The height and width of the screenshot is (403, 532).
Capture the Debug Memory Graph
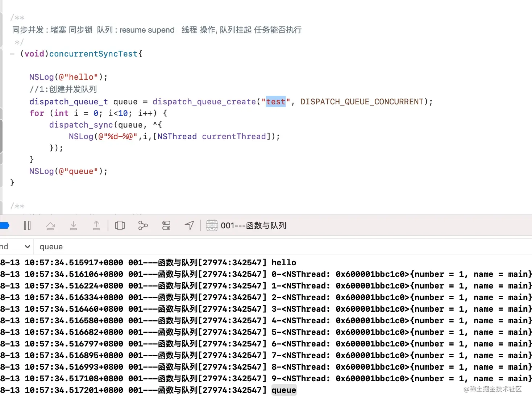143,225
